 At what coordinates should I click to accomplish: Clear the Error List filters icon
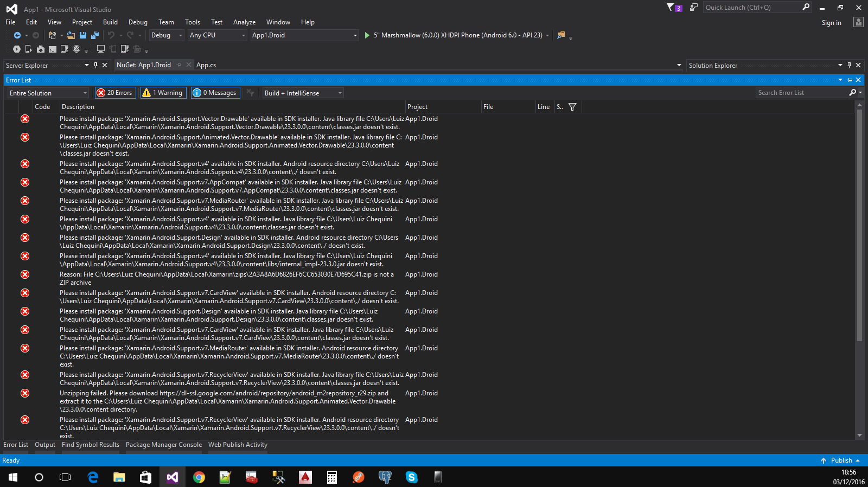tap(251, 93)
